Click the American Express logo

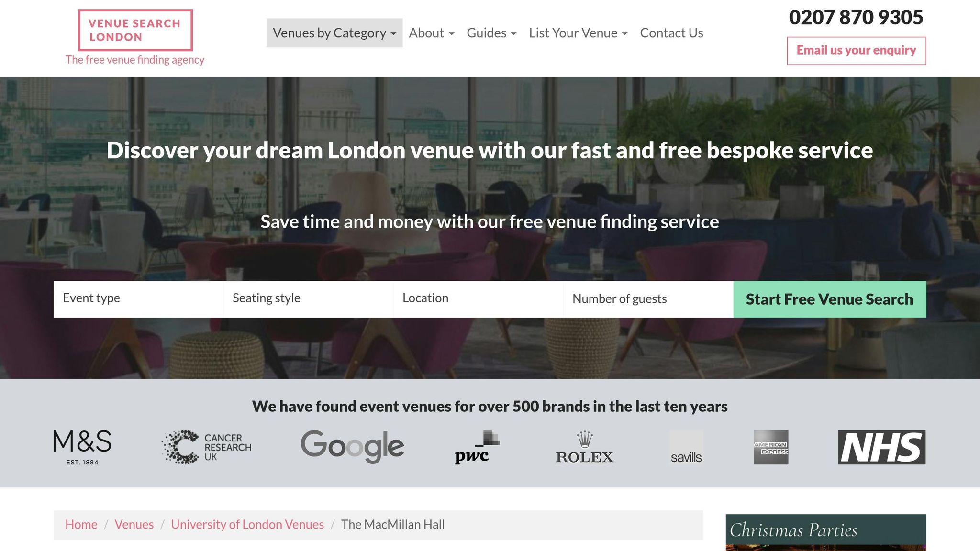point(771,447)
